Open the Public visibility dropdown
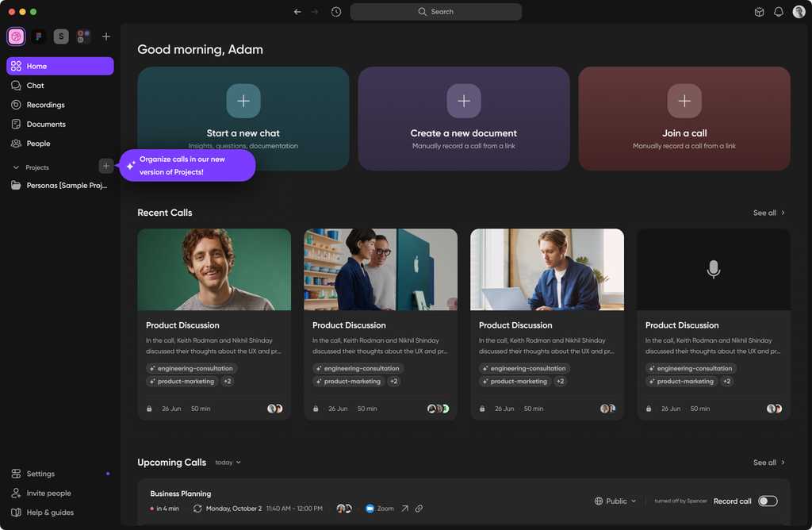 coord(615,501)
